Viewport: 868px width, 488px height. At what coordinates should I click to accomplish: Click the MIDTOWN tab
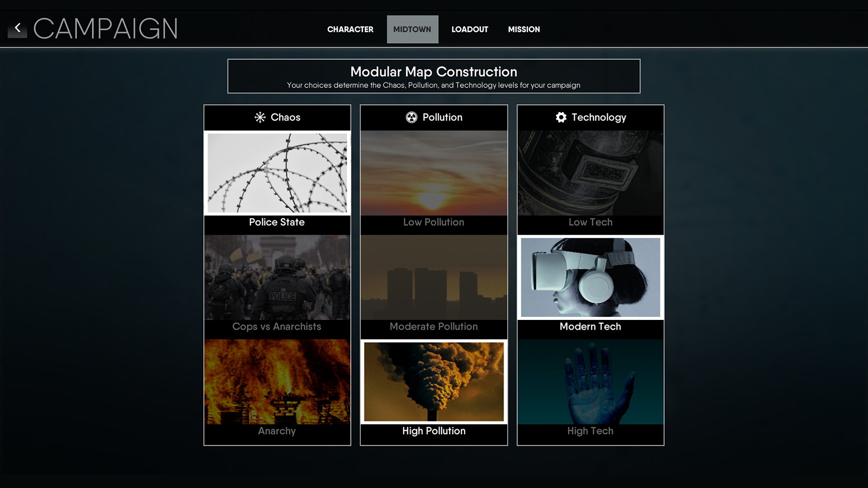tap(413, 29)
